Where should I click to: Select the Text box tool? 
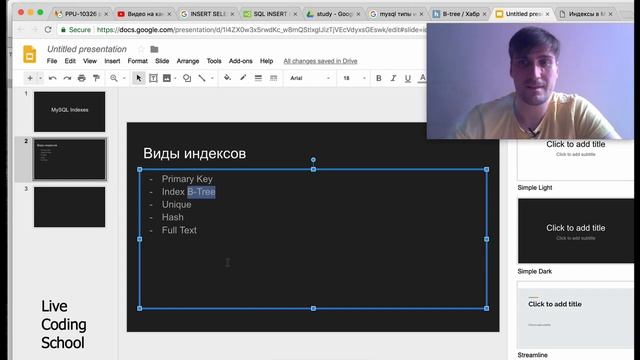coord(153,78)
